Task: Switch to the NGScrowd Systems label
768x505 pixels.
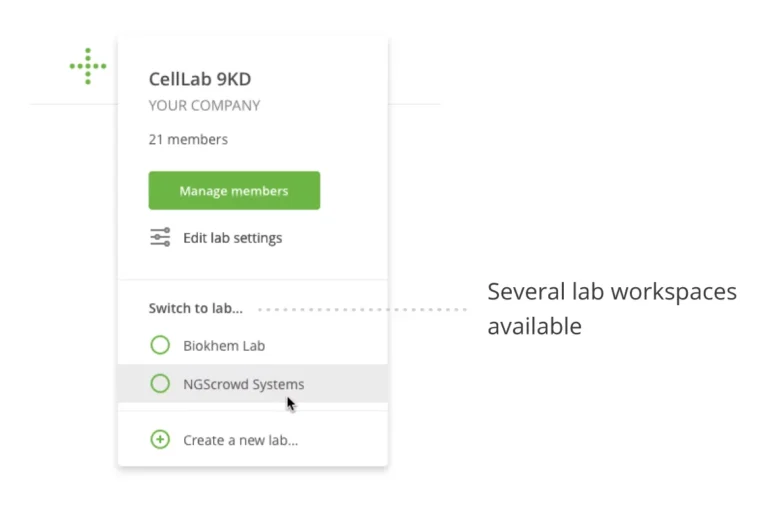Action: (x=243, y=384)
